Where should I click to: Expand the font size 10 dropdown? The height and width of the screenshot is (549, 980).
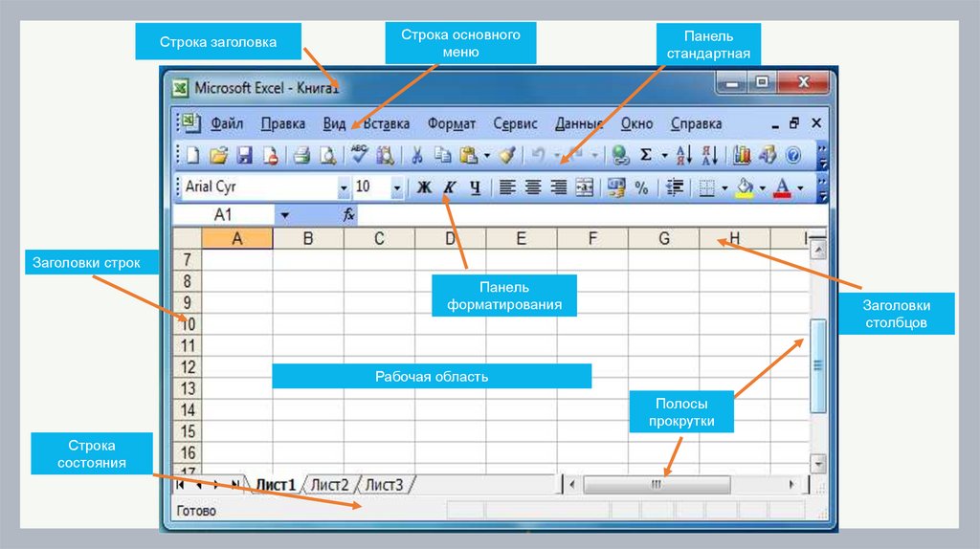(x=397, y=188)
